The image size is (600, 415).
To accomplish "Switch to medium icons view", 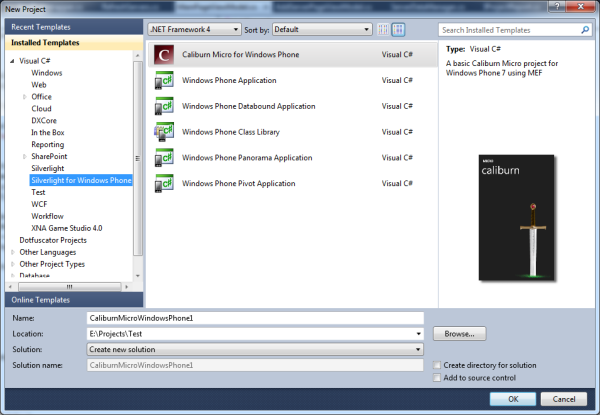I will (398, 29).
